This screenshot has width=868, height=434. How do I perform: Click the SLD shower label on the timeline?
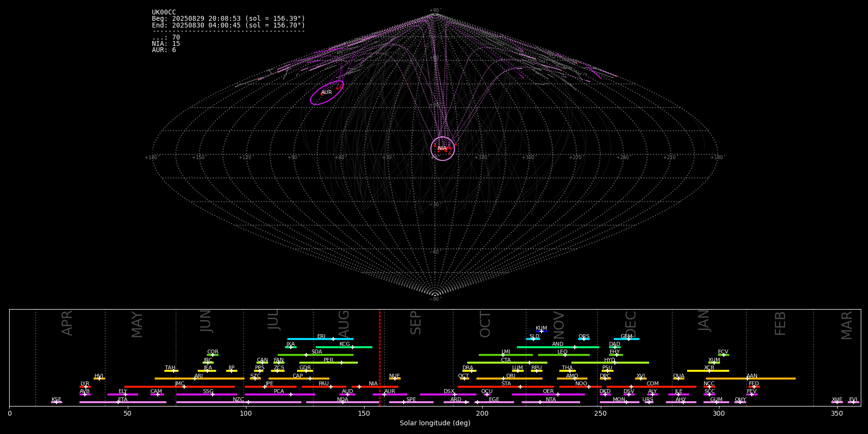tap(534, 337)
